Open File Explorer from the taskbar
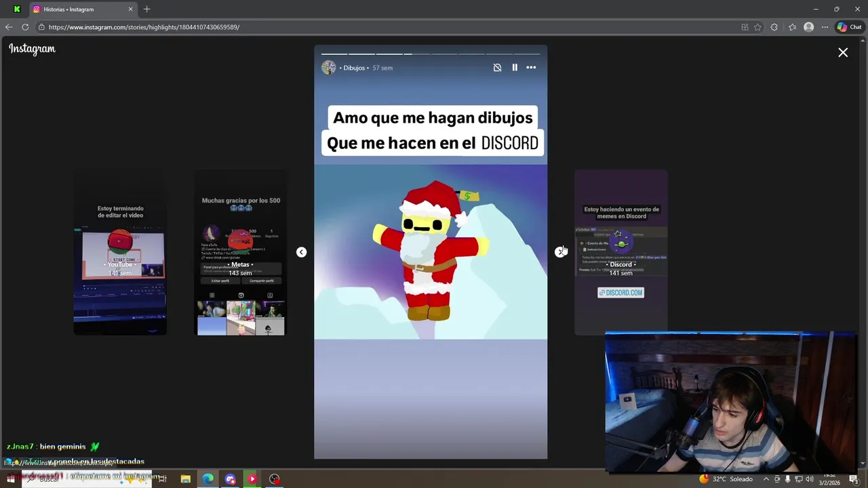This screenshot has width=868, height=488. (x=186, y=479)
